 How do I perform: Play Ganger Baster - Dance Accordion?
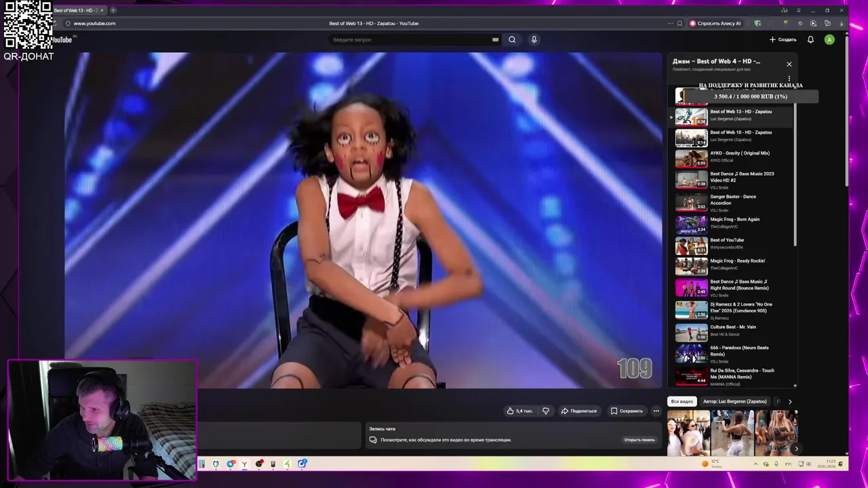(x=733, y=203)
